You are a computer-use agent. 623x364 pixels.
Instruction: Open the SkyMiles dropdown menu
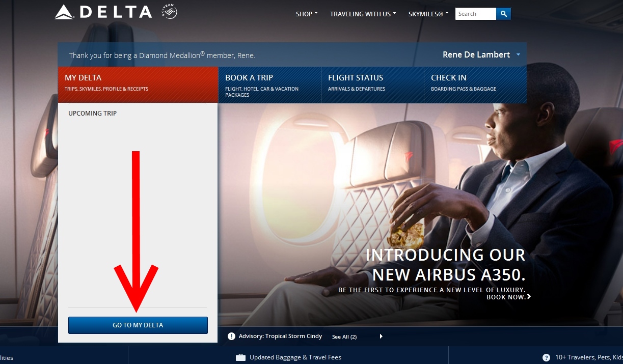coord(428,14)
